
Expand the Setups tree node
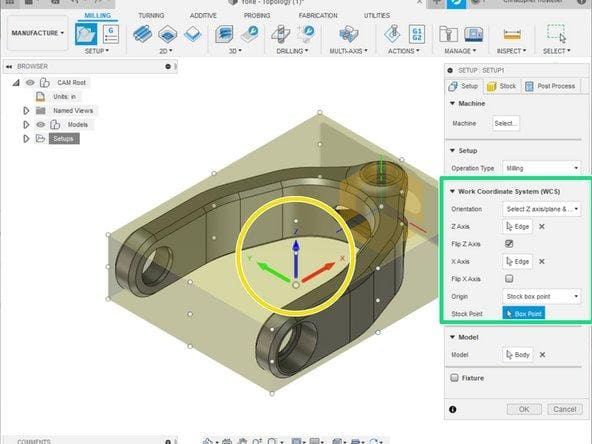pyautogui.click(x=26, y=139)
